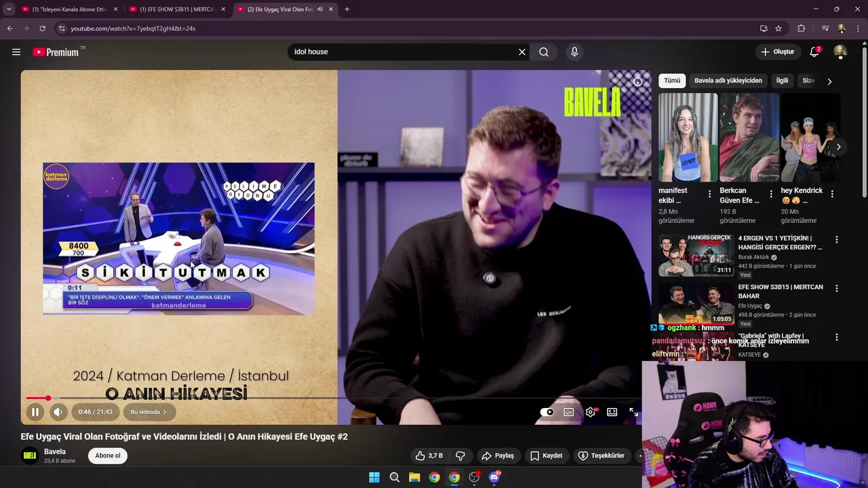Image resolution: width=868 pixels, height=488 pixels.
Task: Bookmark this page with the star icon
Action: (x=778, y=28)
